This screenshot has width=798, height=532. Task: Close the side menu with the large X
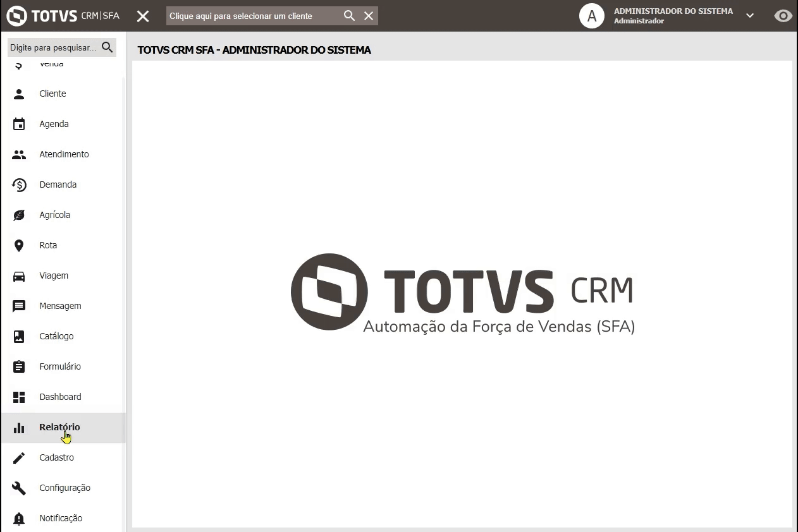click(144, 16)
